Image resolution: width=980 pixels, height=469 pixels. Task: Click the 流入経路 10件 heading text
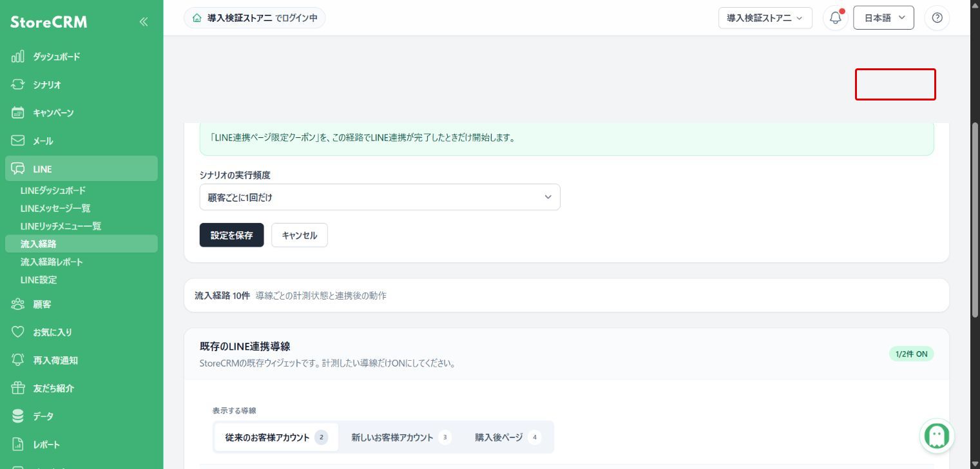pos(222,296)
